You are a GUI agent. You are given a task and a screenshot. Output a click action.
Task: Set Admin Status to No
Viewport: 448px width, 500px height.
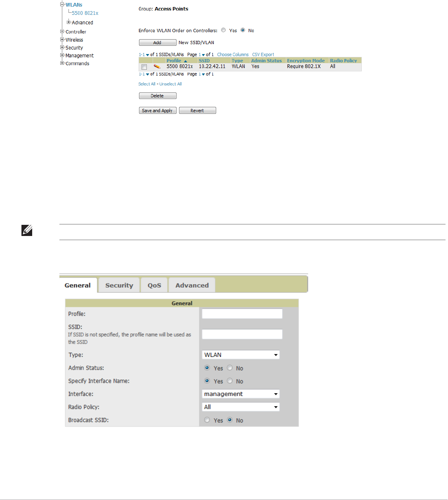tap(230, 368)
